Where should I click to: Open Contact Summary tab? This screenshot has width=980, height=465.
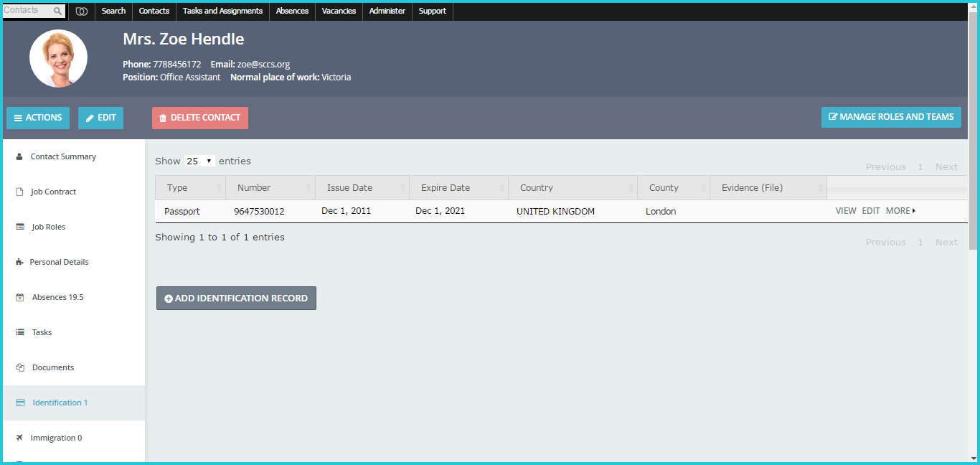pyautogui.click(x=74, y=156)
